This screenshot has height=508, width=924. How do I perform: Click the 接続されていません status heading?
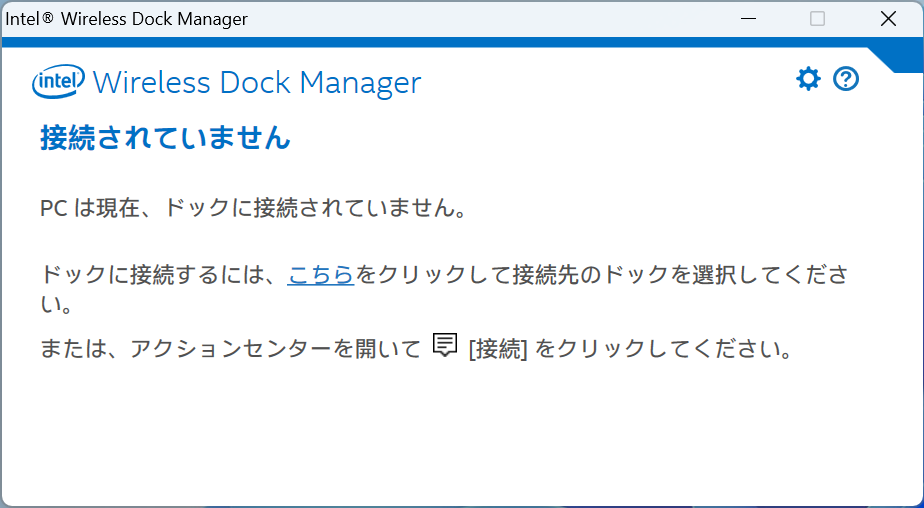165,138
